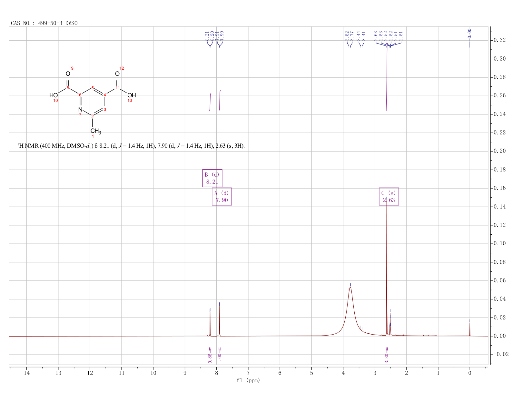Click the left HO group labeled 10
532x411 pixels.
point(54,95)
